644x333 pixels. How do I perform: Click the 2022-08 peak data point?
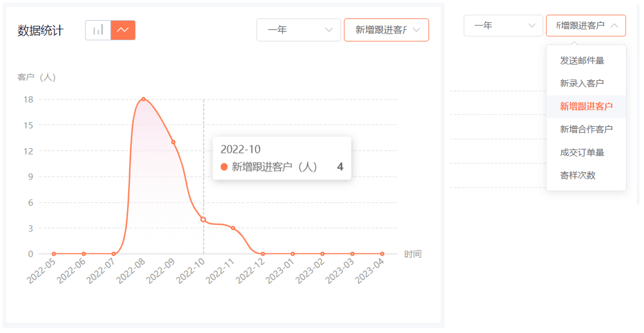click(143, 99)
